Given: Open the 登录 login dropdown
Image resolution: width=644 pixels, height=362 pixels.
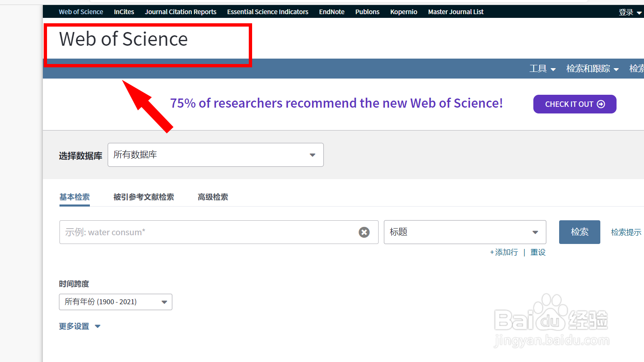Looking at the screenshot, I should click(630, 12).
